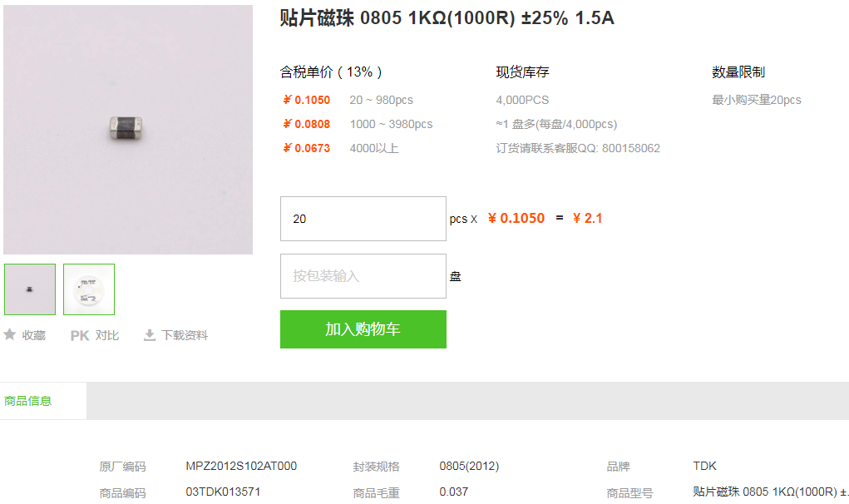
Task: Click the main product image
Action: [x=128, y=130]
